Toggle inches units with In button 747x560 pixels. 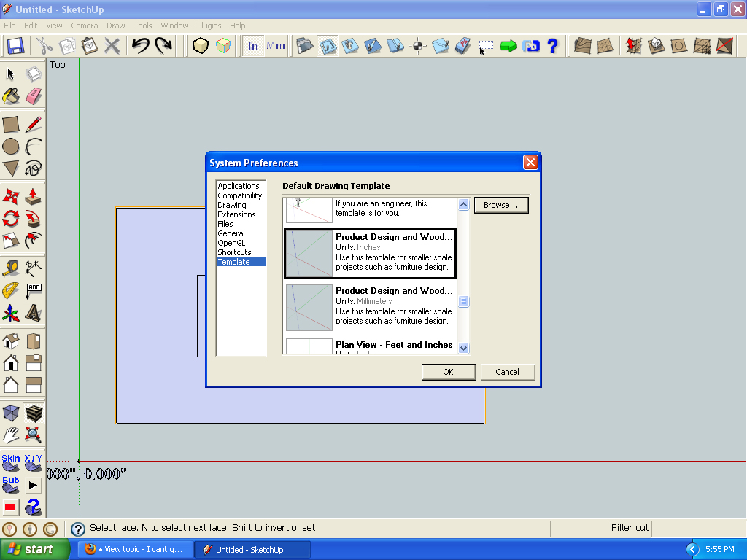253,46
